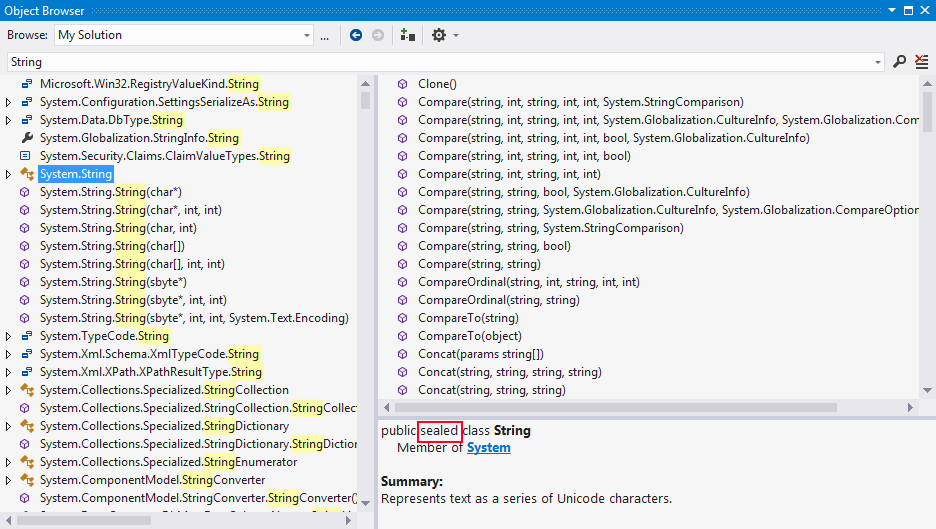The height and width of the screenshot is (529, 936).
Task: Click method icon beside CompareTo(object)
Action: [x=403, y=336]
